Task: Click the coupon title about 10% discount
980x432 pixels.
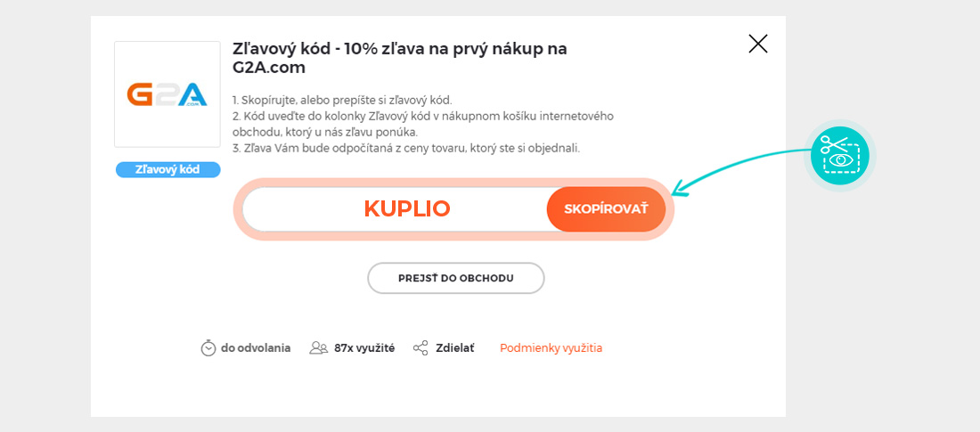Action: (399, 58)
